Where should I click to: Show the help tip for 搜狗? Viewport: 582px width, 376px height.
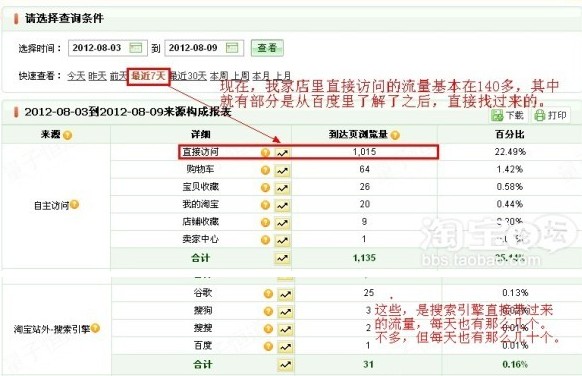coord(268,311)
